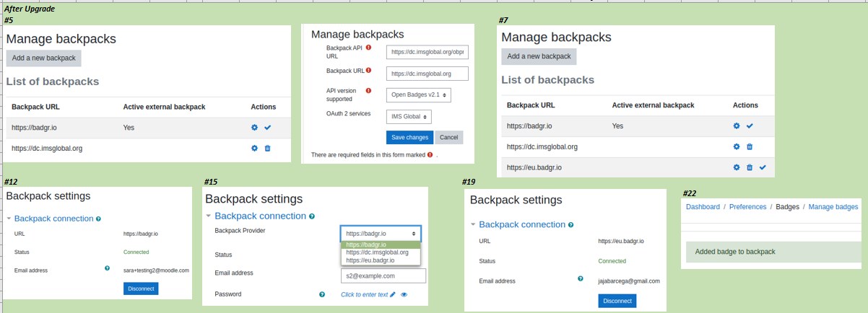This screenshot has width=868, height=313.
Task: Click 'Click to enter text' password link
Action: point(364,294)
